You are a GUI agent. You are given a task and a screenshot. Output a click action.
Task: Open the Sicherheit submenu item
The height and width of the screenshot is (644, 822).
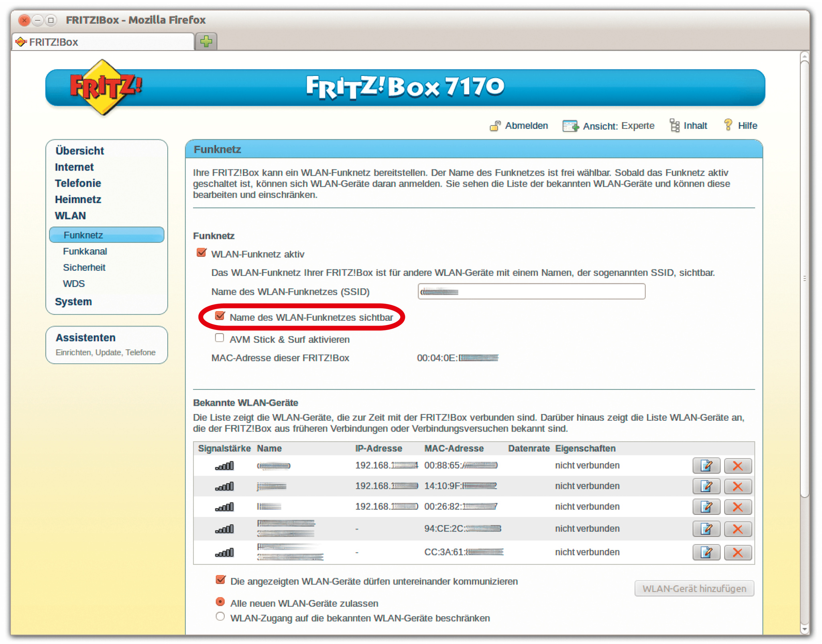(x=84, y=267)
